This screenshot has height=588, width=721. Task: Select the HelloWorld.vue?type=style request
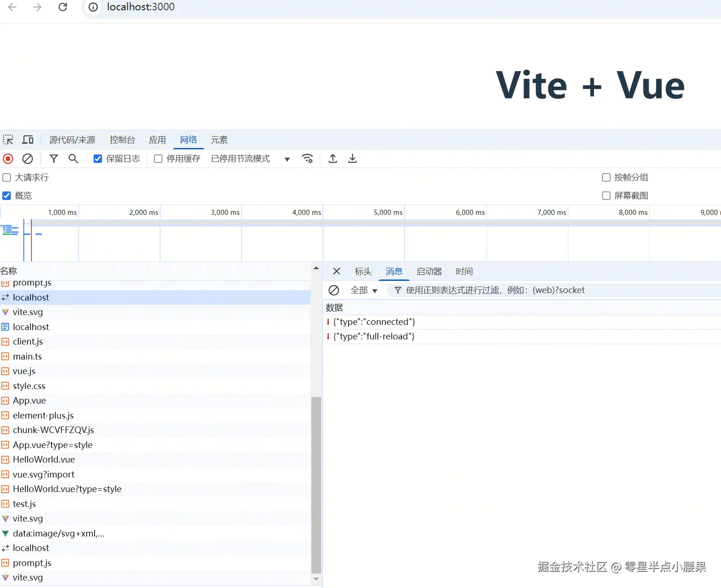coord(155,489)
